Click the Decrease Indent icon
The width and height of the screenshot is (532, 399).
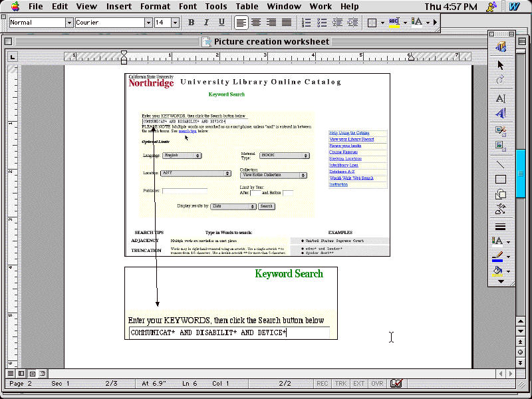337,23
